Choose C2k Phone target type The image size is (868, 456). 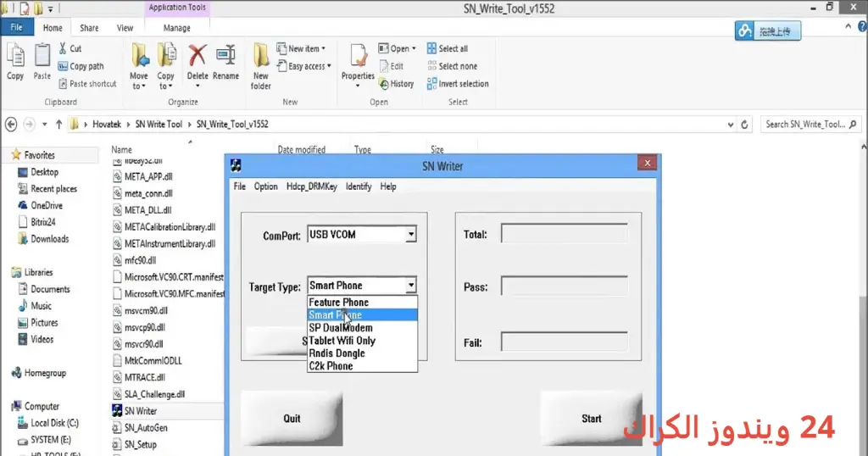pyautogui.click(x=362, y=366)
